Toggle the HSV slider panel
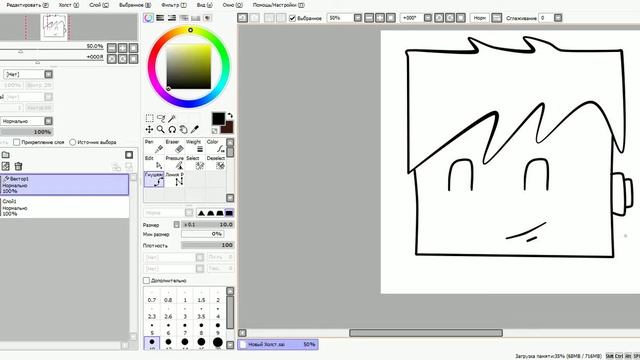This screenshot has height=360, width=640. tap(172, 18)
